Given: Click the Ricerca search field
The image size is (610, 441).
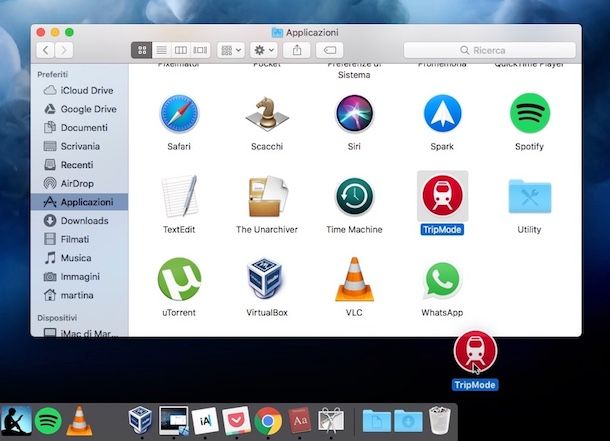Looking at the screenshot, I should tap(489, 50).
